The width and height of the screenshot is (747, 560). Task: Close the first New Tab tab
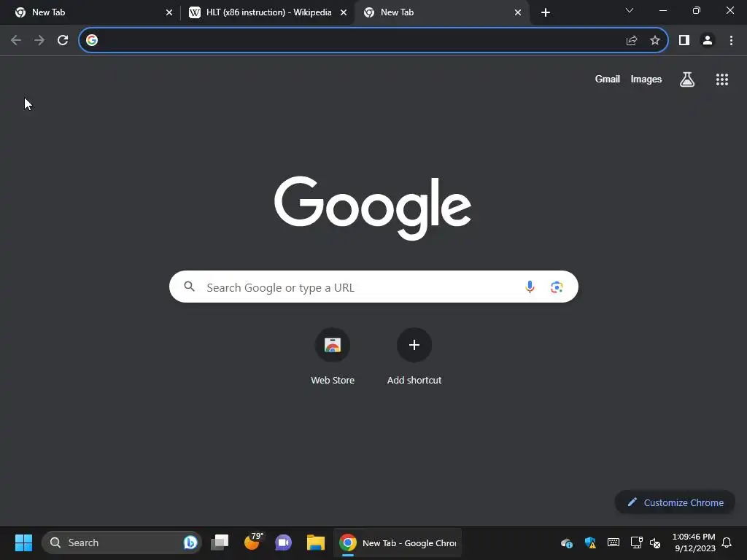coord(169,12)
